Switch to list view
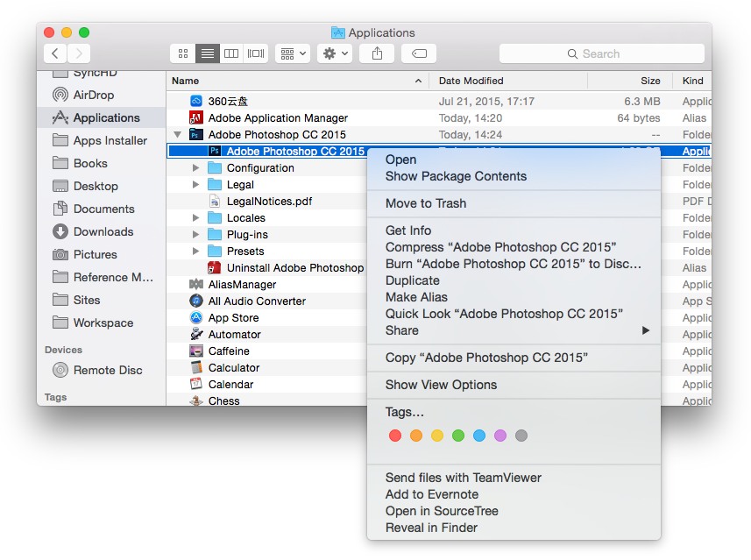751x560 pixels. [x=208, y=53]
